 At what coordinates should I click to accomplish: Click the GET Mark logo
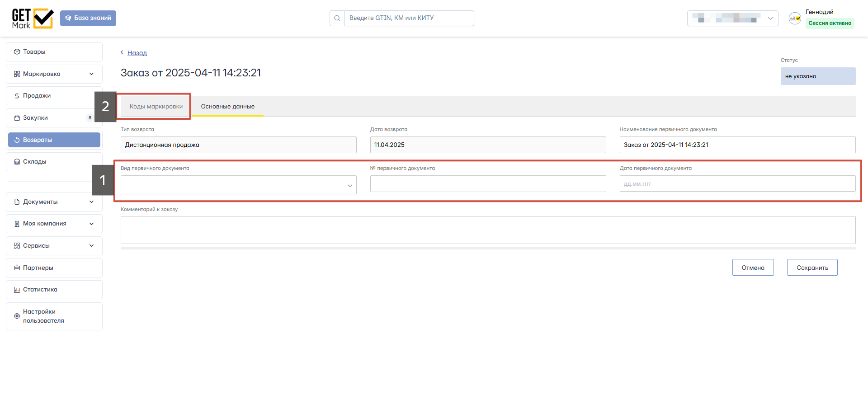click(x=33, y=19)
